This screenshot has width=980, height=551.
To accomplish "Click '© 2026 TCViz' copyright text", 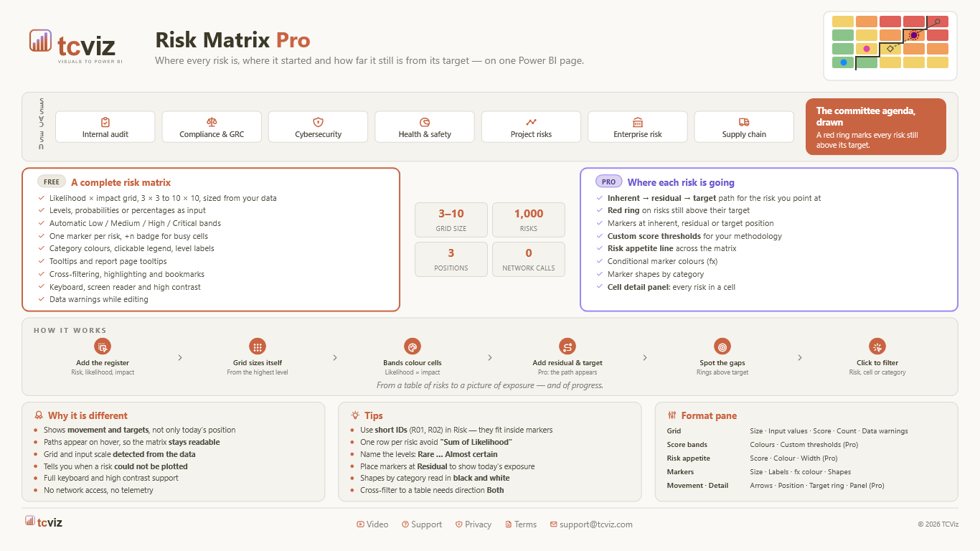I will (x=938, y=524).
